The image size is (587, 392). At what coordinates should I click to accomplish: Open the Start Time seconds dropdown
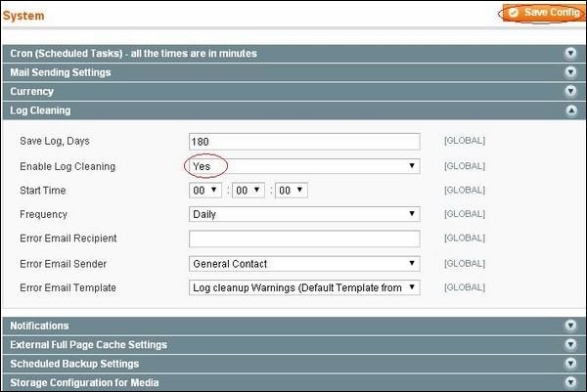click(x=292, y=191)
